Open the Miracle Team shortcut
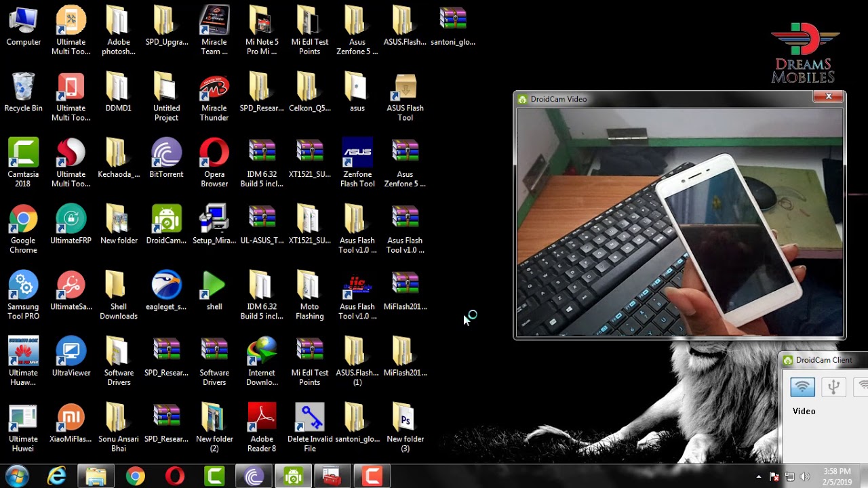 click(214, 30)
